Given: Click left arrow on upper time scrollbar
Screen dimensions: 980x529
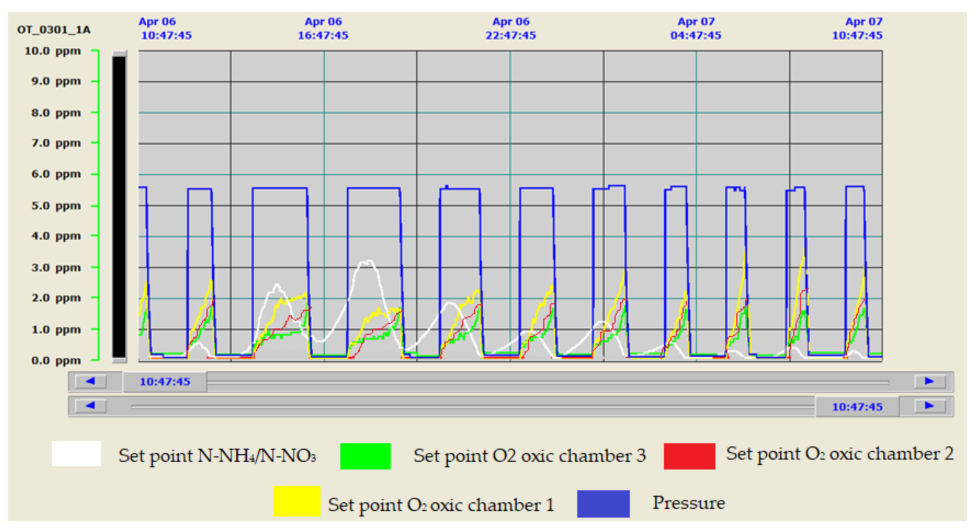Looking at the screenshot, I should coord(91,381).
